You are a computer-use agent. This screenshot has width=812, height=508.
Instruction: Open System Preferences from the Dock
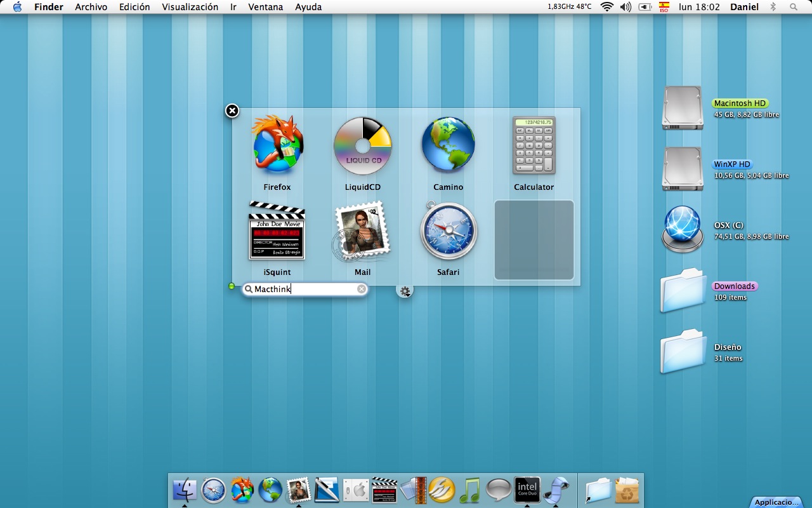356,490
